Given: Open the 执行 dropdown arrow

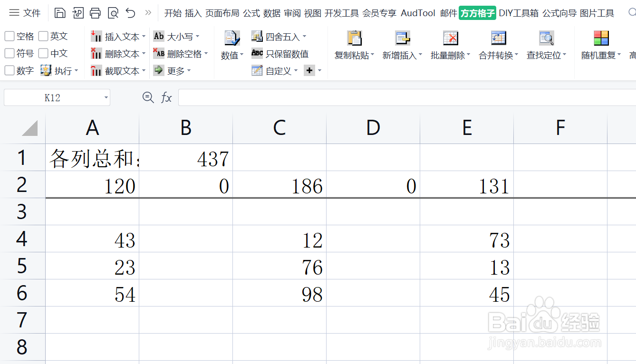Looking at the screenshot, I should click(x=77, y=71).
